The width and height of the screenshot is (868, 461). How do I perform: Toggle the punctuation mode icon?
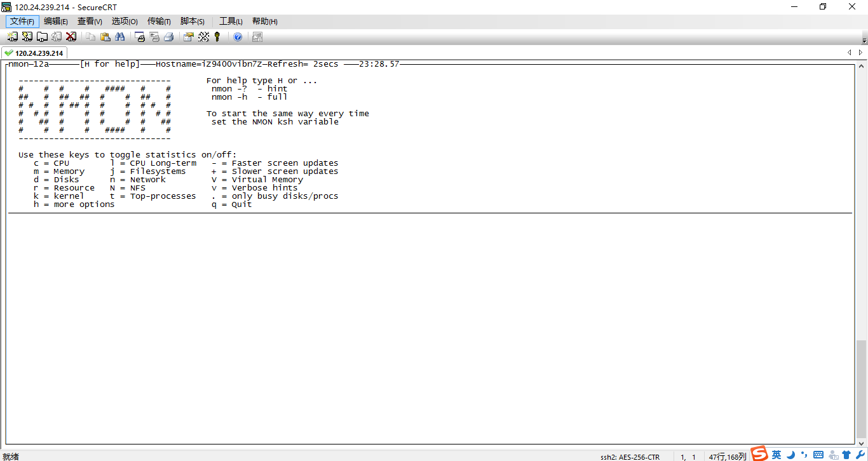(804, 455)
